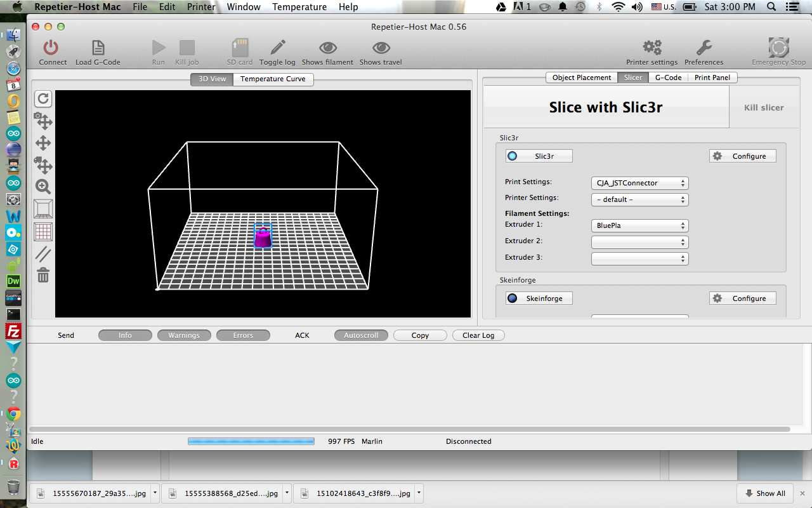
Task: Select the plain four-arrow move tool
Action: 43,143
